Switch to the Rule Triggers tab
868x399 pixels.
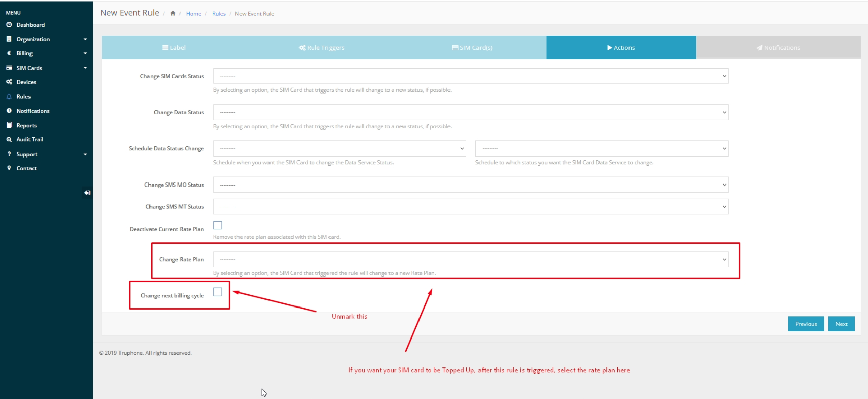tap(321, 48)
